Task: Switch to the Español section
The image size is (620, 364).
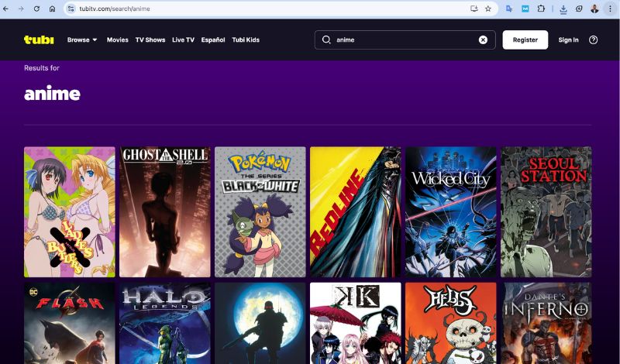Action: [212, 39]
